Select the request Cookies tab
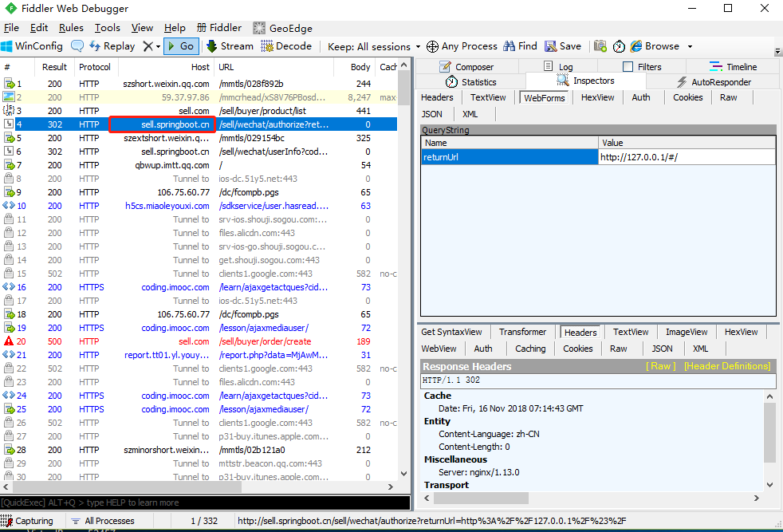Screen dimensions: 783x532 tap(687, 97)
